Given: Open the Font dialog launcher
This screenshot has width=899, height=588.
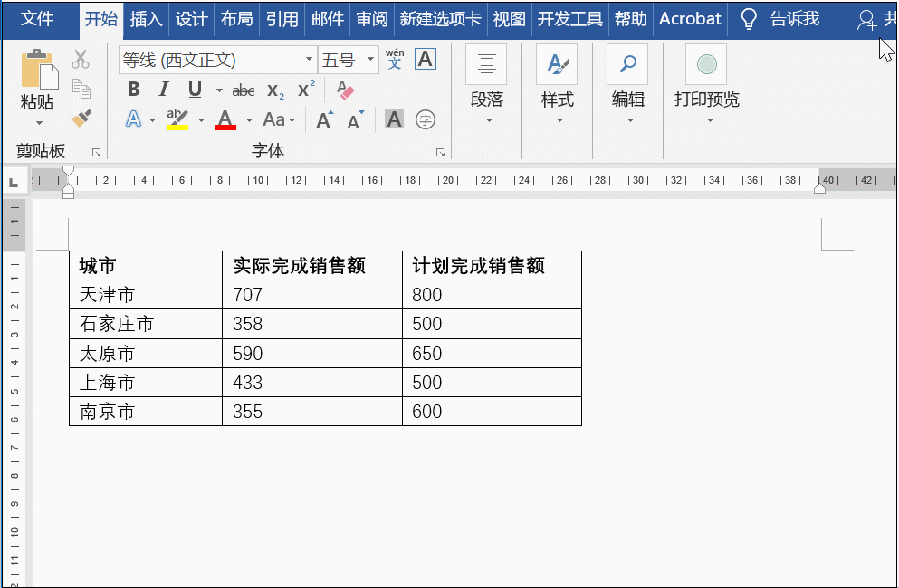Looking at the screenshot, I should coord(440,153).
